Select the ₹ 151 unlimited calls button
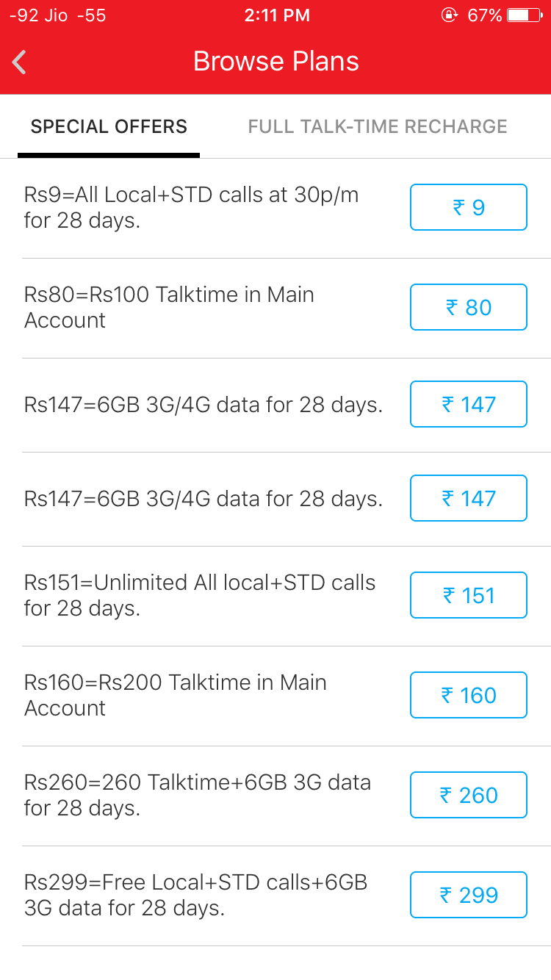Image resolution: width=551 pixels, height=980 pixels. coord(468,595)
